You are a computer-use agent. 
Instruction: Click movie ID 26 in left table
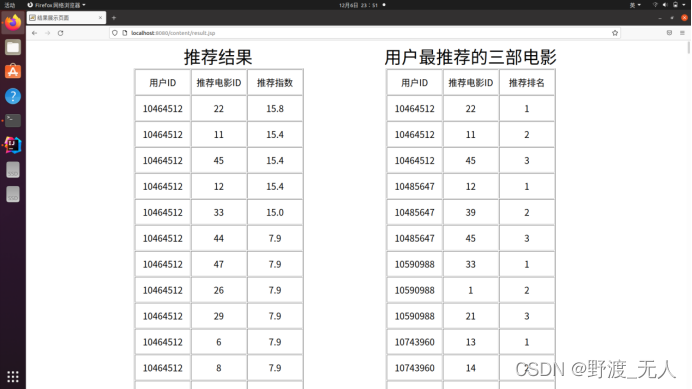point(218,290)
